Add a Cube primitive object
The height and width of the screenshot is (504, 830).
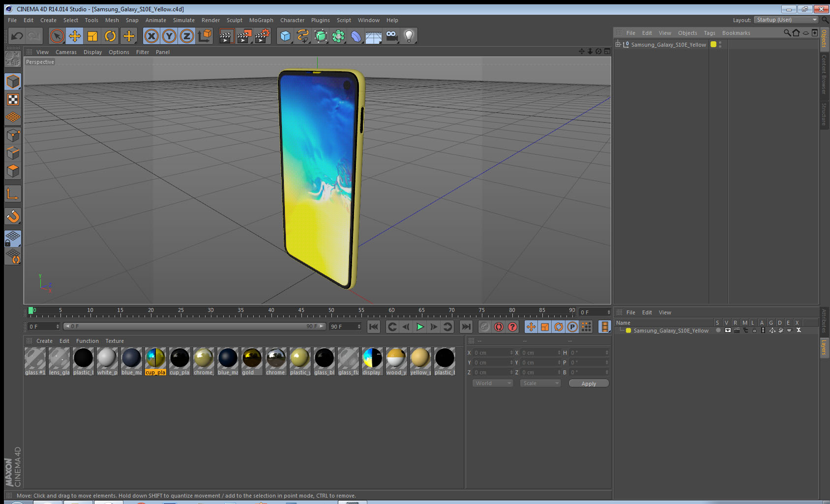point(286,36)
